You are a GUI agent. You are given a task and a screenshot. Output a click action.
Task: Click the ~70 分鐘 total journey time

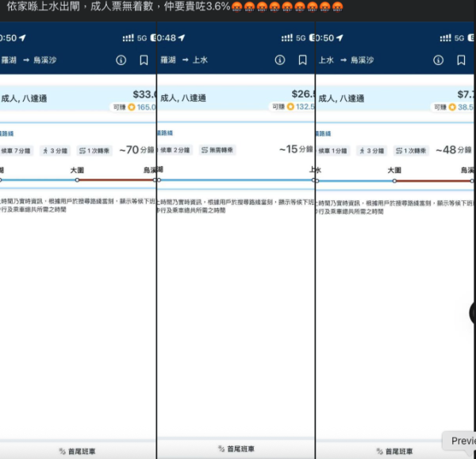[136, 150]
